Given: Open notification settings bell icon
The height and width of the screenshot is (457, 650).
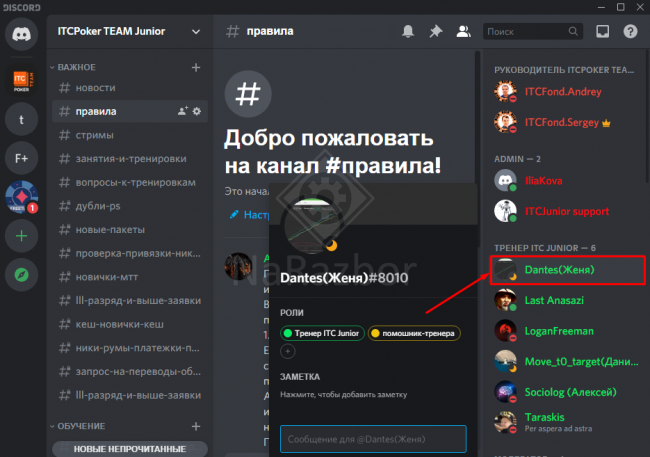Looking at the screenshot, I should pos(408,31).
